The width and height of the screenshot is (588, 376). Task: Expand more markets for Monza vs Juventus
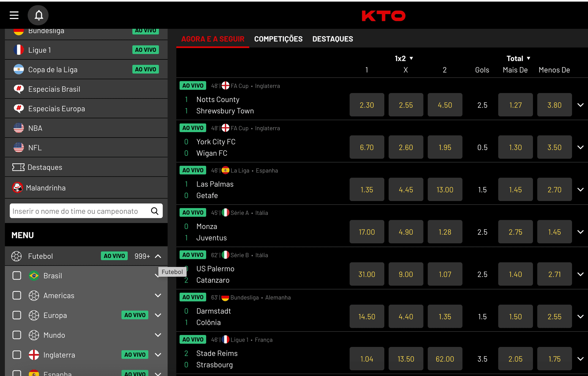(x=580, y=232)
